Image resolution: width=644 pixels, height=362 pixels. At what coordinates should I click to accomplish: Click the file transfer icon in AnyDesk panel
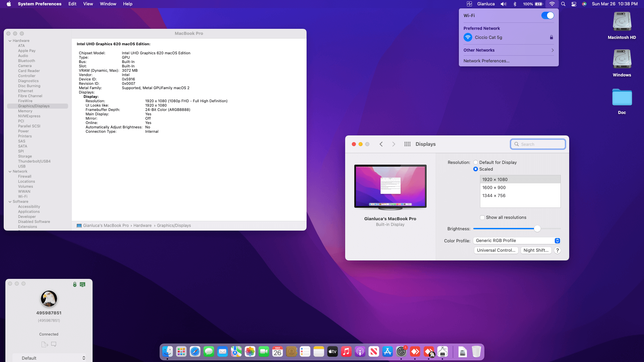click(x=44, y=344)
